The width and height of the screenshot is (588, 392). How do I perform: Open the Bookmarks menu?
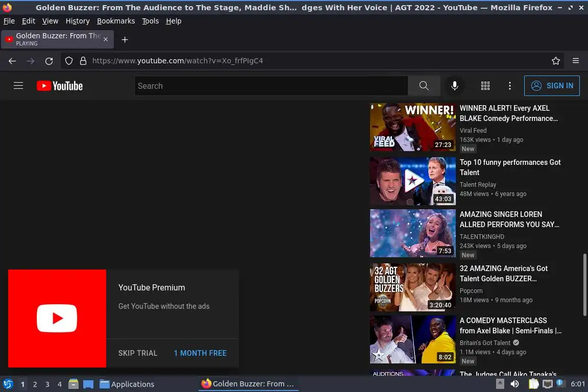[x=116, y=21]
